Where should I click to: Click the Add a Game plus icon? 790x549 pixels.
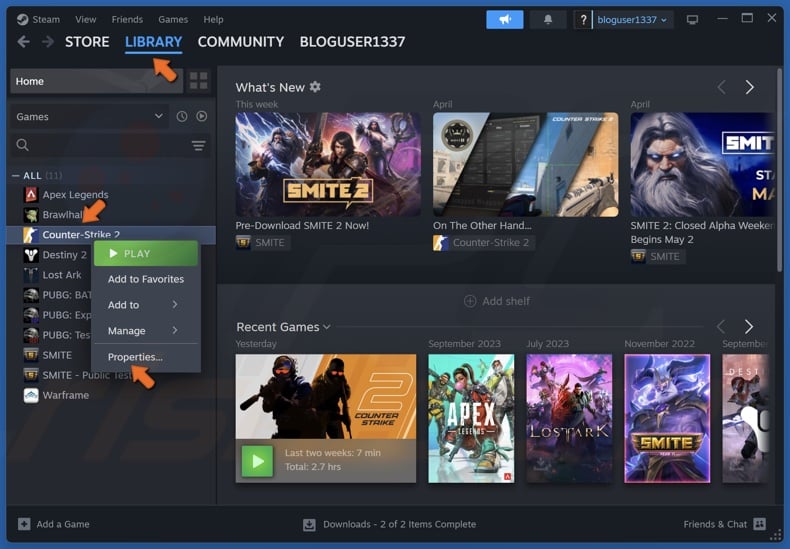coord(24,524)
